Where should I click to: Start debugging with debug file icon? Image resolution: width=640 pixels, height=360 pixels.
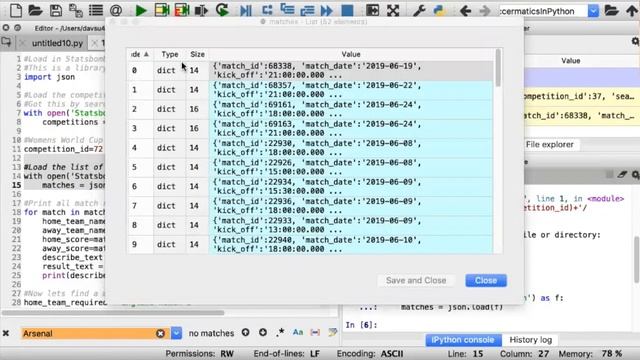(x=246, y=10)
